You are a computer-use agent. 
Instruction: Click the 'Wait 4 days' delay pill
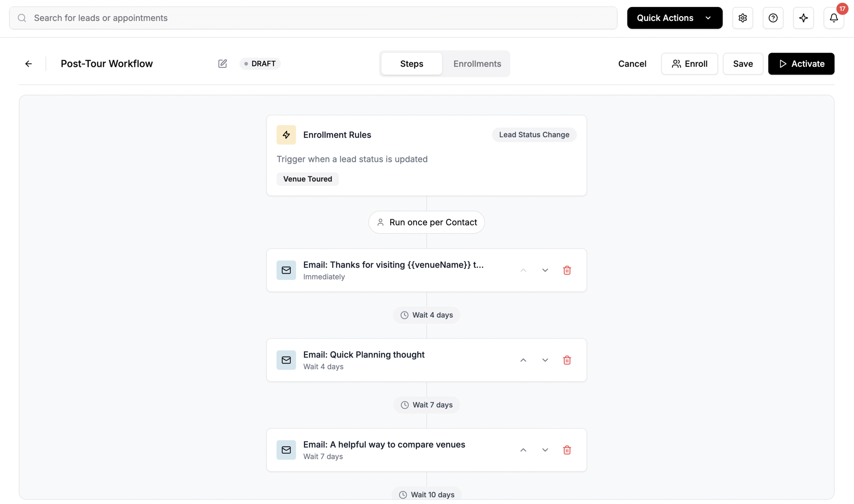click(426, 315)
